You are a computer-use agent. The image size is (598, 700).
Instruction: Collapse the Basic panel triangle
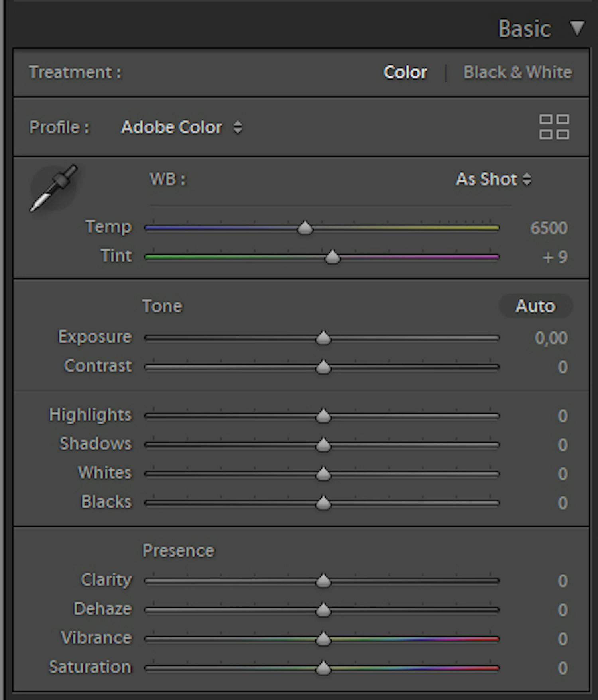pyautogui.click(x=577, y=28)
